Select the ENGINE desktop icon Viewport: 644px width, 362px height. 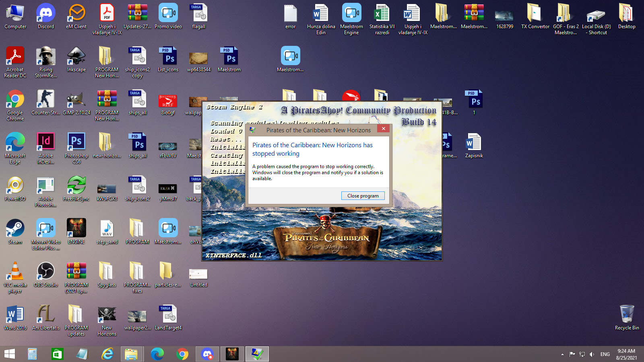coord(76,232)
